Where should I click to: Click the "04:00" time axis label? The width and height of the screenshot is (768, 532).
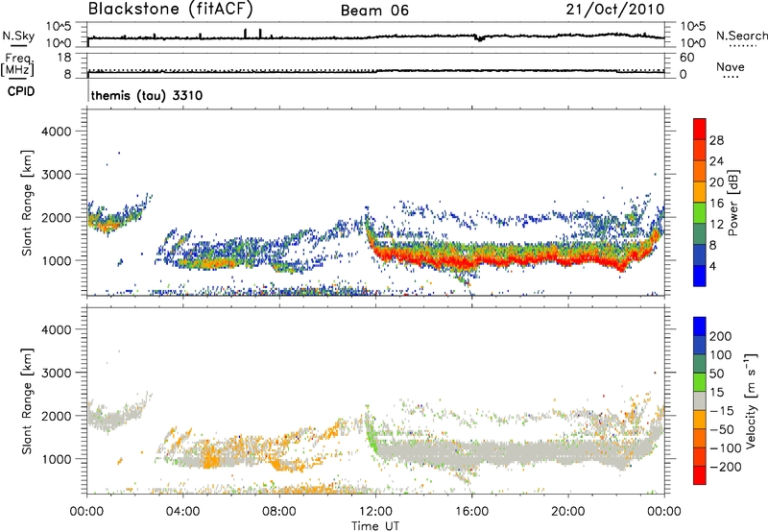[182, 512]
